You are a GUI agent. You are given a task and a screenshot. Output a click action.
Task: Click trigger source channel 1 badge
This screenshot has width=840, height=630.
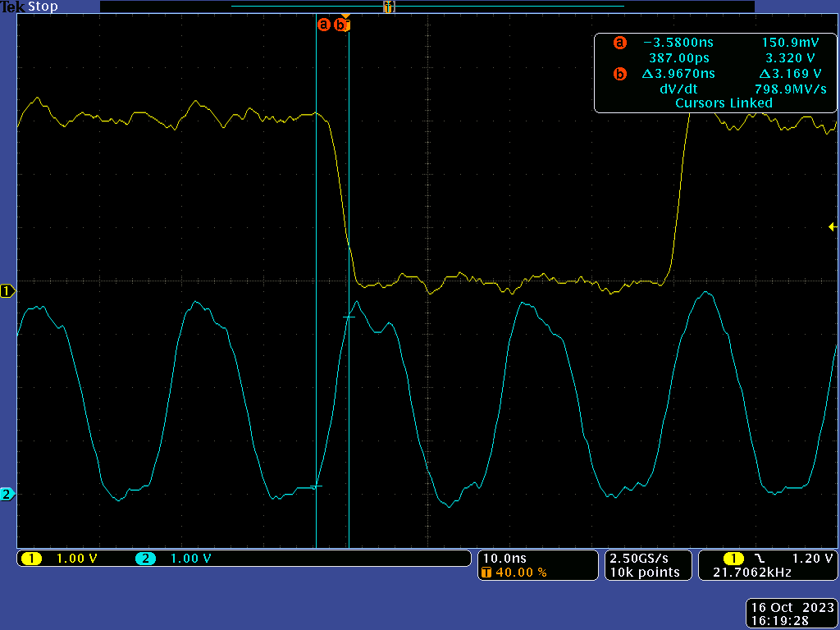[x=734, y=558]
